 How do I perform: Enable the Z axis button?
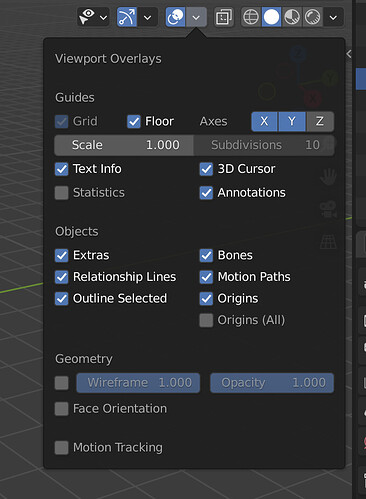pos(320,121)
